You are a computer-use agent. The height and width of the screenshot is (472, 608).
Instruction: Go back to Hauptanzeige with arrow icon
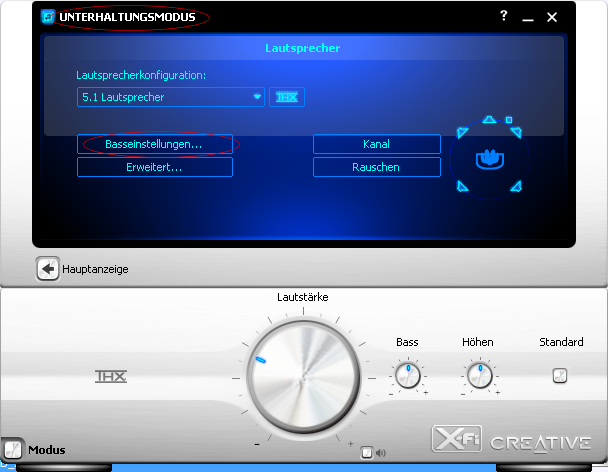coord(48,269)
